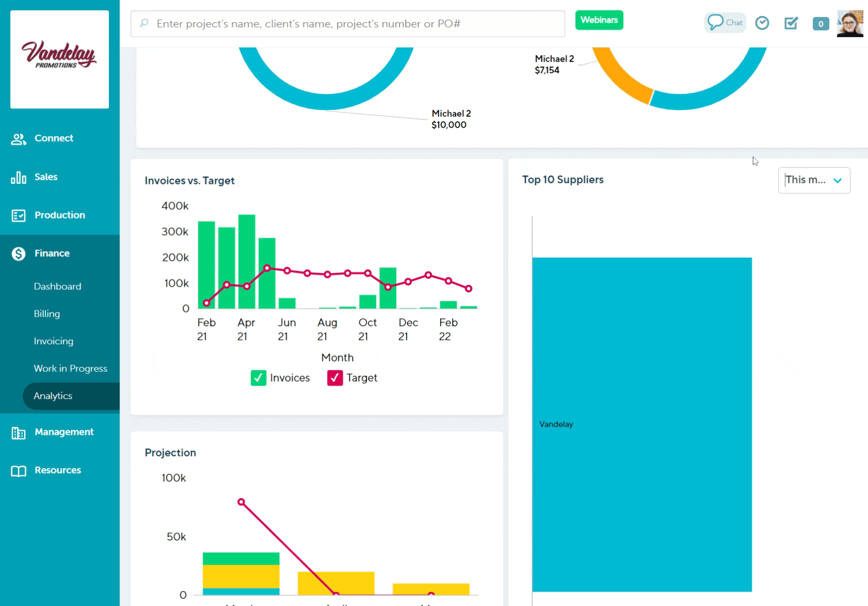
Task: Click the Vandelay supplier bar
Action: (x=642, y=424)
